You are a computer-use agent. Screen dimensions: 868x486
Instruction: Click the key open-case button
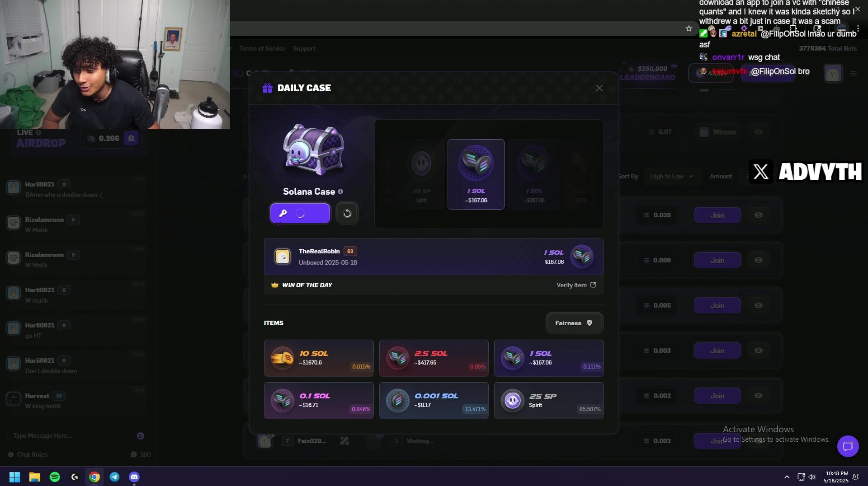point(300,213)
